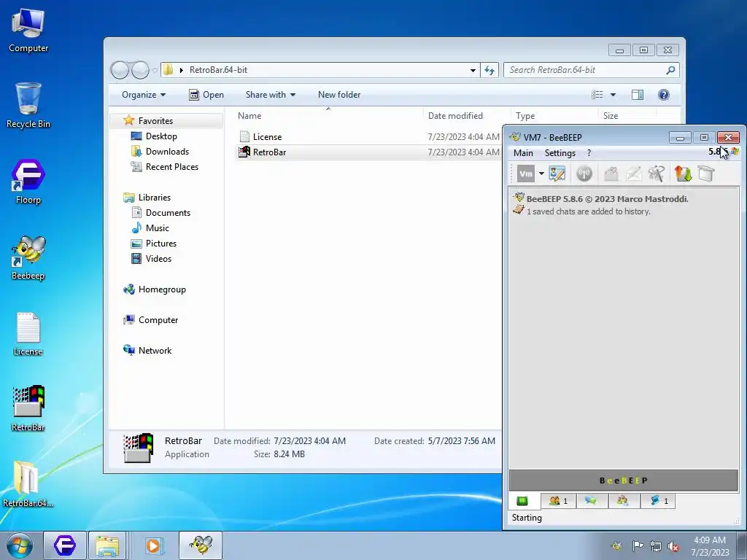747x560 pixels.
Task: Click the Organize dropdown in Explorer
Action: click(x=144, y=95)
